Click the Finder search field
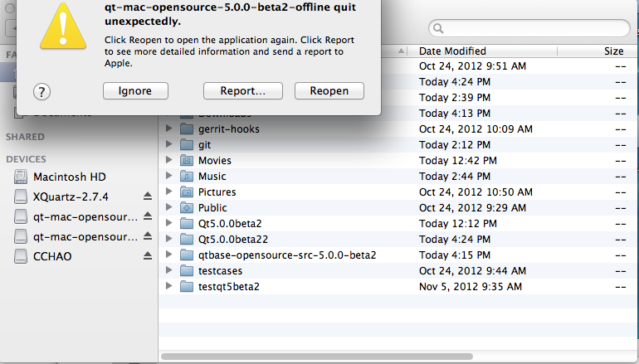This screenshot has width=639, height=364. pyautogui.click(x=531, y=29)
